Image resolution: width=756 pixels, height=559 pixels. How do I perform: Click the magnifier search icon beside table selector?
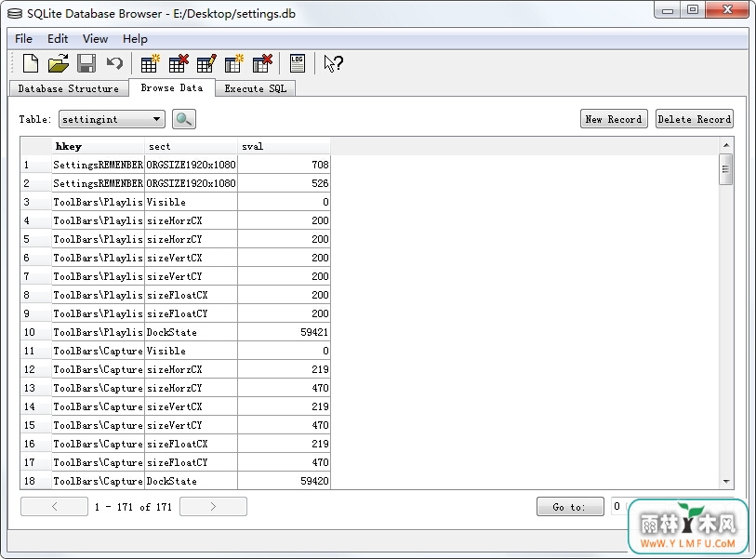pos(184,119)
